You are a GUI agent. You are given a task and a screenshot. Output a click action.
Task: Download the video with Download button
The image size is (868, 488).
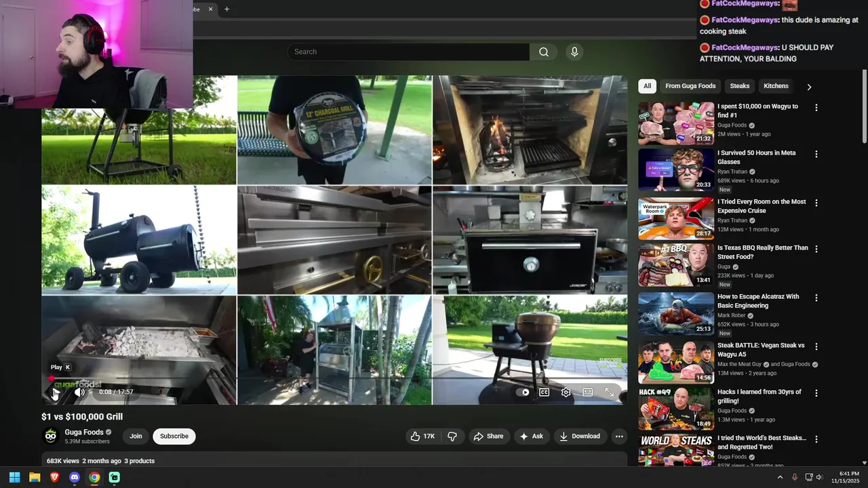[580, 436]
